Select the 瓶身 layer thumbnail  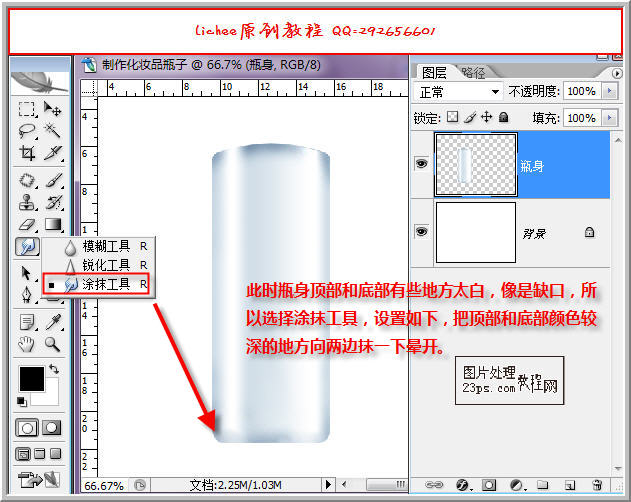476,165
